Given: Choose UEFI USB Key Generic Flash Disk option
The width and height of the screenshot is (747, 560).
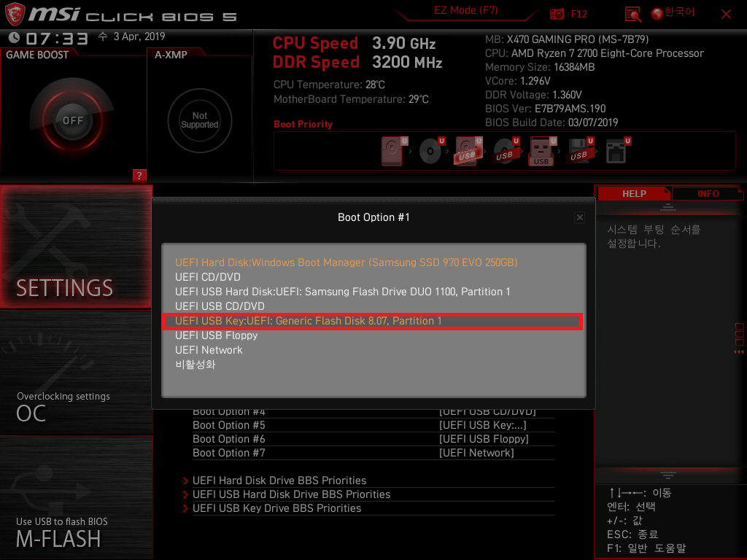Looking at the screenshot, I should (x=373, y=321).
